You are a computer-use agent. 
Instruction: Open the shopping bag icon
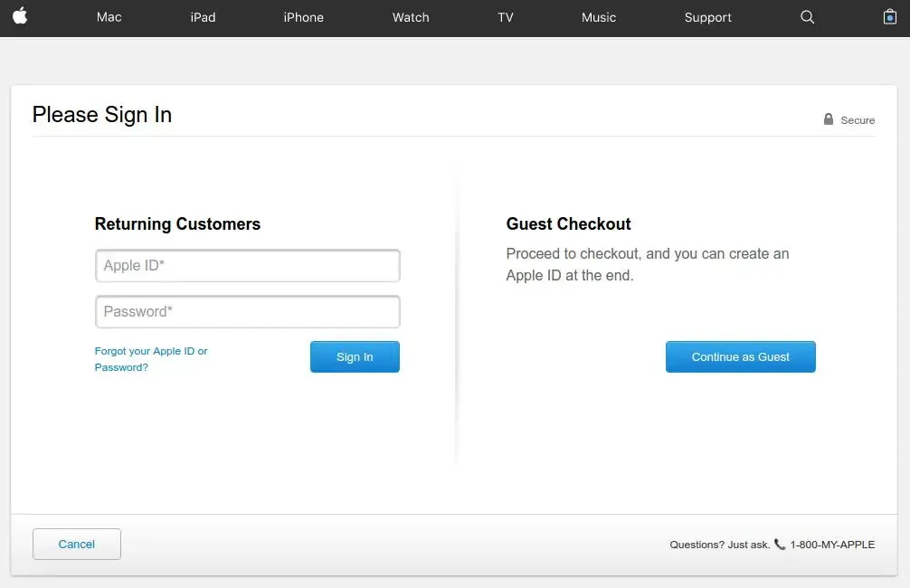[x=889, y=17]
